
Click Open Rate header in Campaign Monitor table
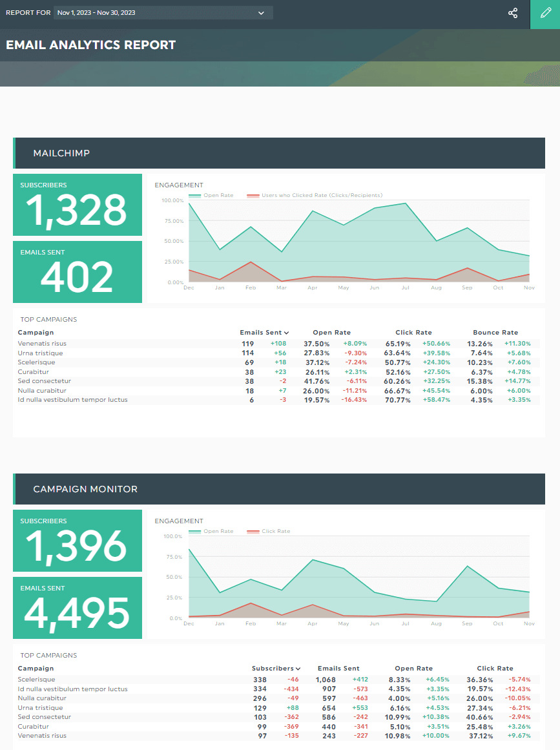[413, 668]
